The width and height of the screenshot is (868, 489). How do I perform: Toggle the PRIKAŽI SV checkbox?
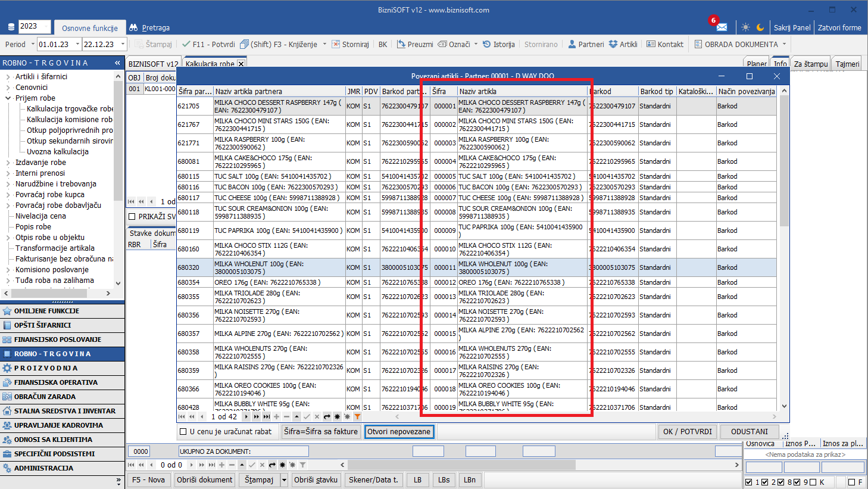(x=132, y=216)
